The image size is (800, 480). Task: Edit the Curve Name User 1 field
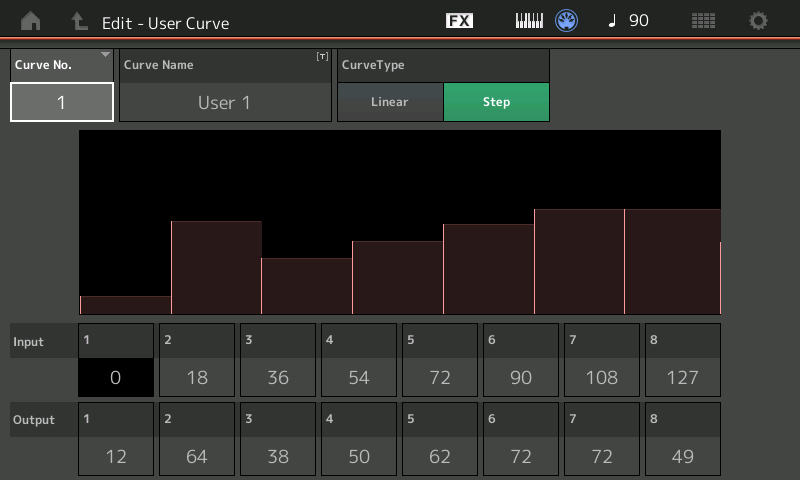[225, 102]
